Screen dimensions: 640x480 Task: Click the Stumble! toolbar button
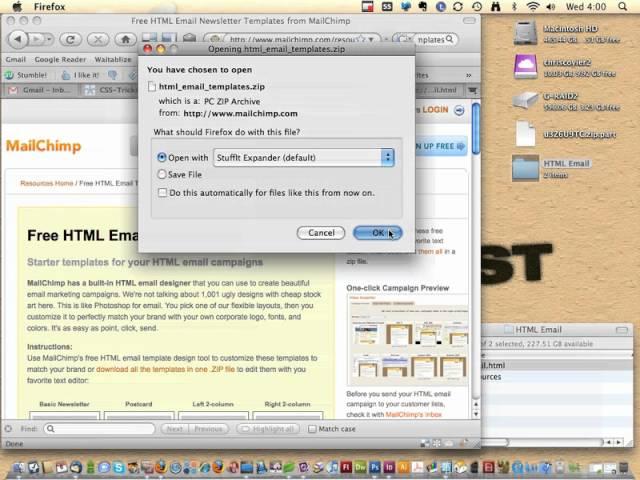(26, 75)
